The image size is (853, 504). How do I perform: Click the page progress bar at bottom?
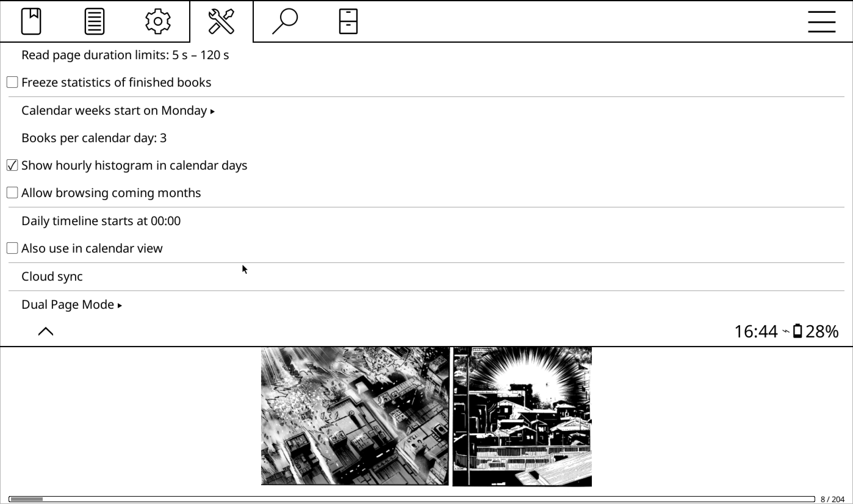tap(412, 499)
